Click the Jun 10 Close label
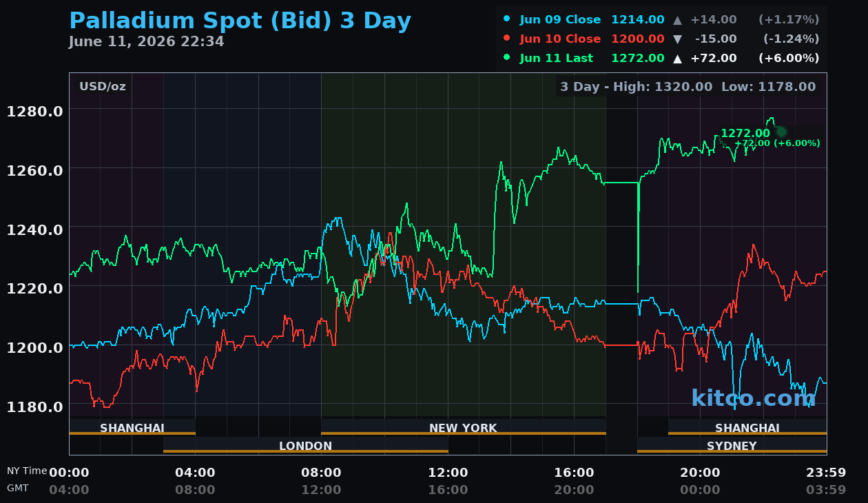Image resolution: width=868 pixels, height=503 pixels. click(560, 39)
